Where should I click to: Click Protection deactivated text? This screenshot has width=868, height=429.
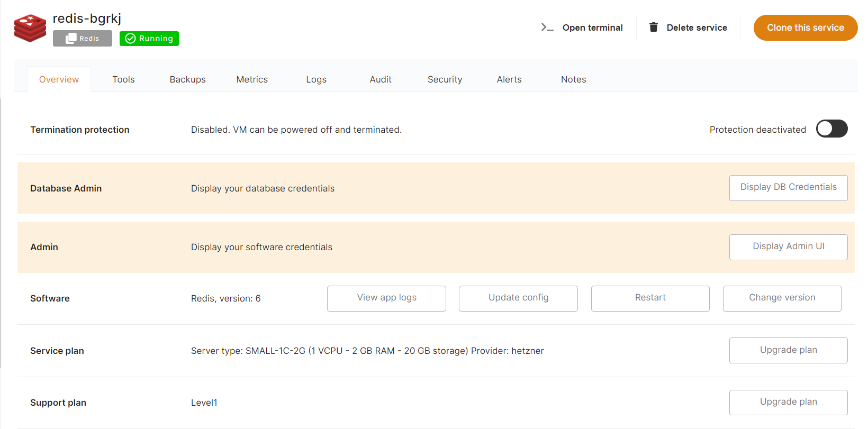pyautogui.click(x=757, y=130)
